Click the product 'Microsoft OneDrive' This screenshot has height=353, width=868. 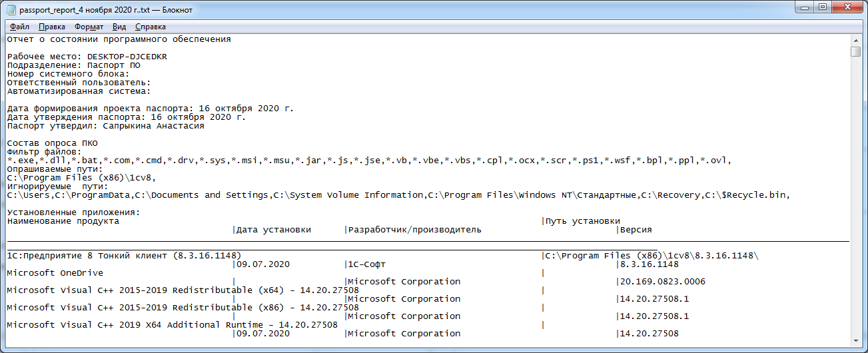55,273
